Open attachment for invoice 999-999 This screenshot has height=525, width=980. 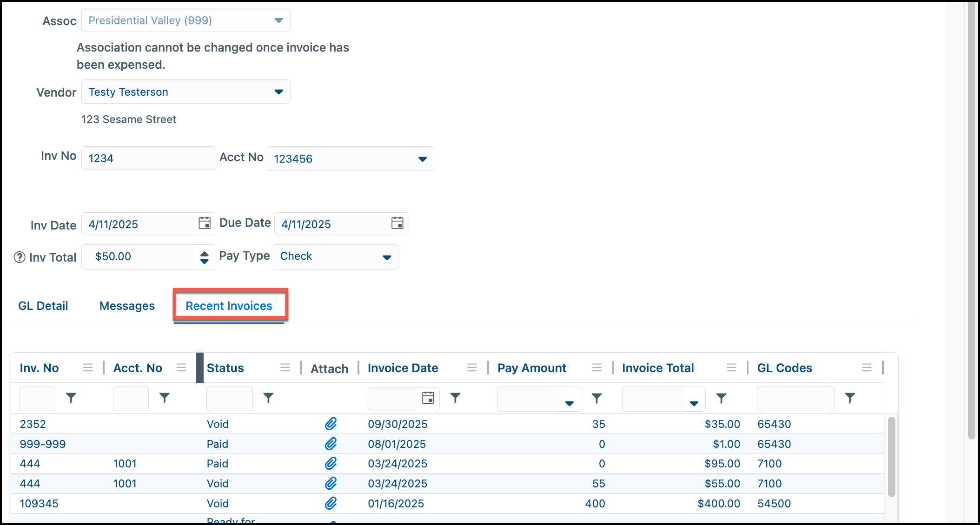click(331, 444)
